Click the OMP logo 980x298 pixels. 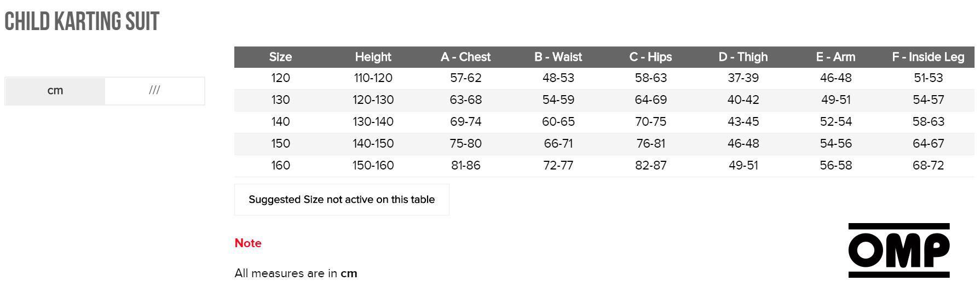pyautogui.click(x=899, y=250)
